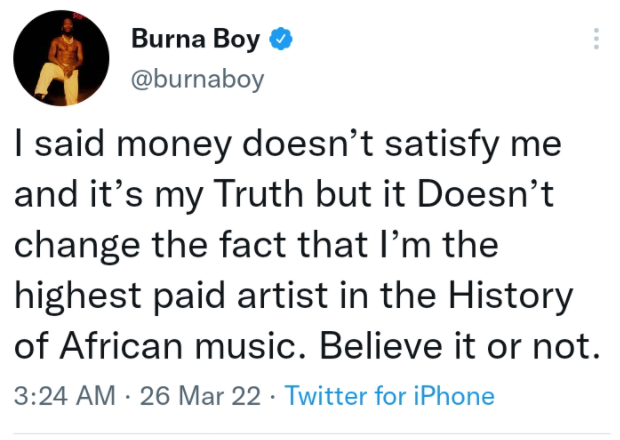The width and height of the screenshot is (620, 440).
Task: Open the three-dot more options menu
Action: (x=596, y=40)
